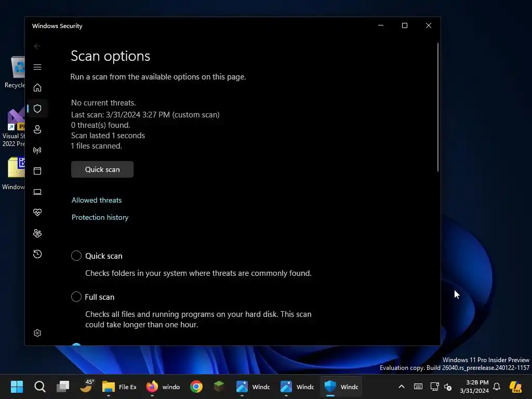
Task: Open Windows Security settings gear
Action: click(x=37, y=333)
